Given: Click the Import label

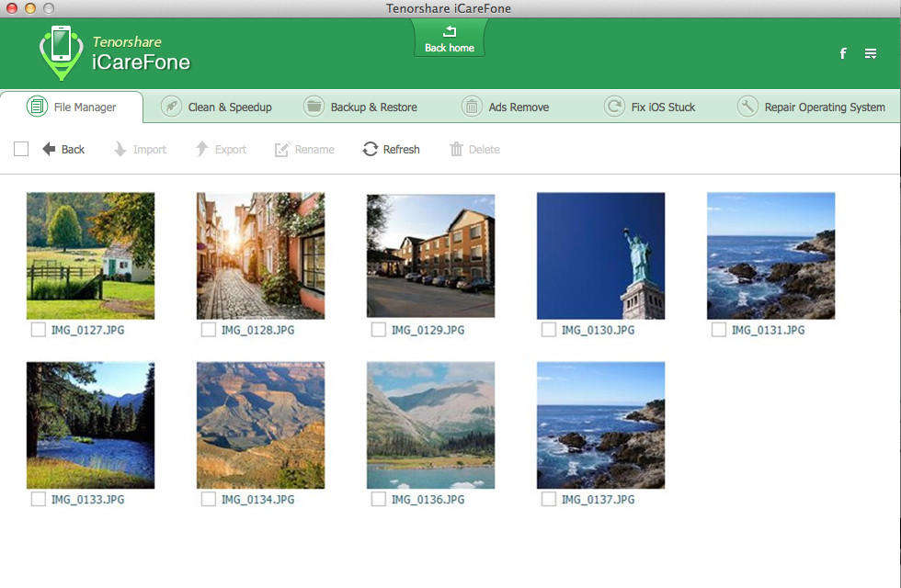Looking at the screenshot, I should coord(149,149).
